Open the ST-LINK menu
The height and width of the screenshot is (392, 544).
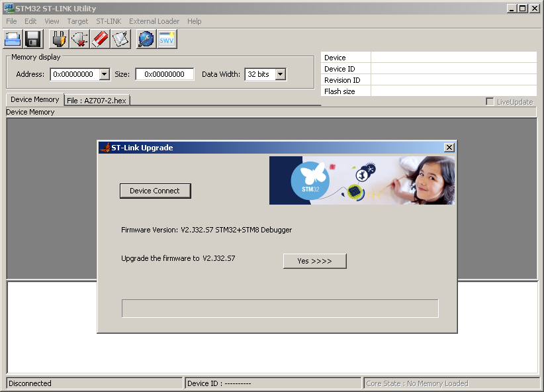[109, 21]
